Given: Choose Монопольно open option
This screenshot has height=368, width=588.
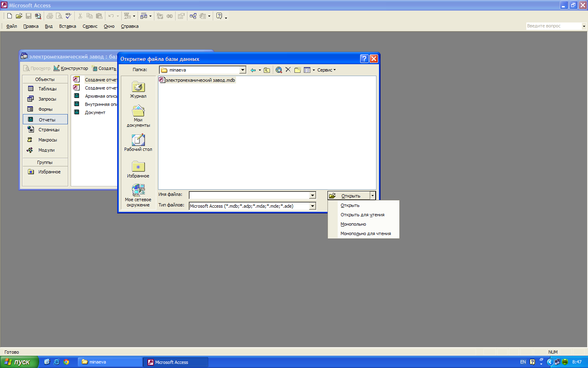Looking at the screenshot, I should pyautogui.click(x=363, y=224).
